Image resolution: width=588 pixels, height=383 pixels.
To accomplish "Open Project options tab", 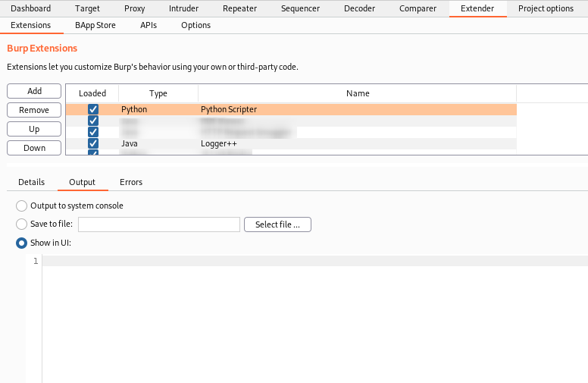I will click(546, 8).
